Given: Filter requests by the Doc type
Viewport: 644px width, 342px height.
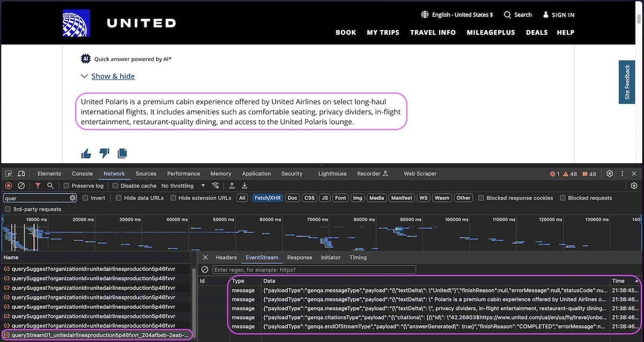Looking at the screenshot, I should click(292, 198).
